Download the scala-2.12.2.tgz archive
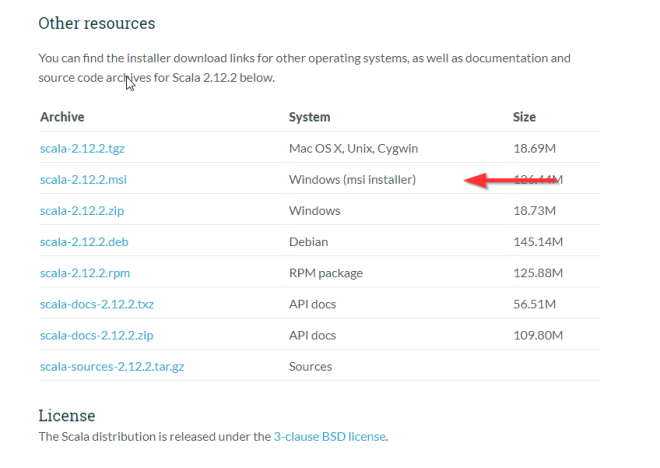The image size is (660, 468). click(82, 148)
